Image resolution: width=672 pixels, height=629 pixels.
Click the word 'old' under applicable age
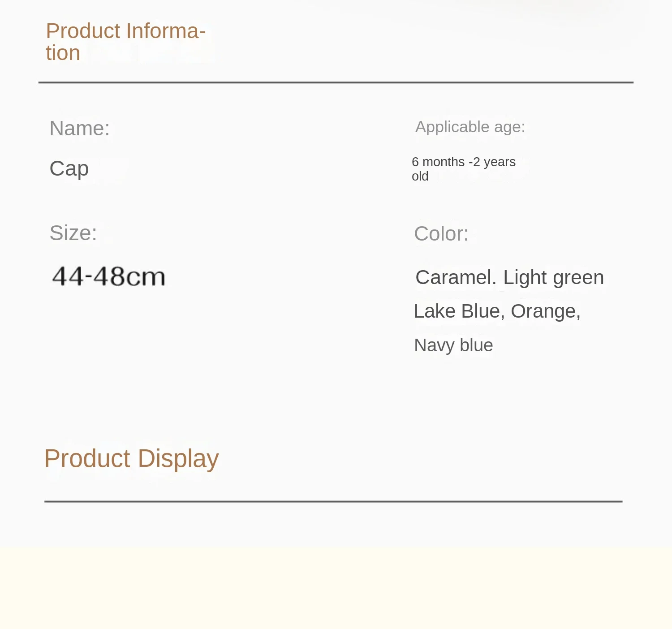pyautogui.click(x=420, y=177)
